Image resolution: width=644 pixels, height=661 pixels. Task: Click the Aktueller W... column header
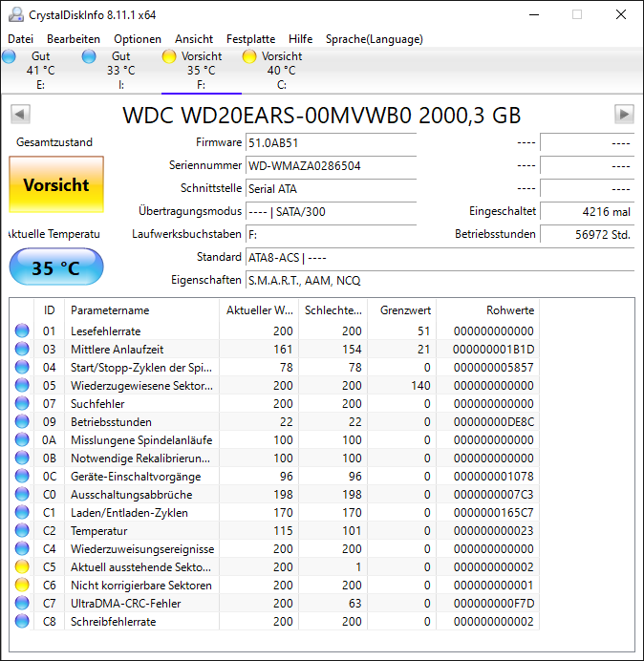pos(259,310)
